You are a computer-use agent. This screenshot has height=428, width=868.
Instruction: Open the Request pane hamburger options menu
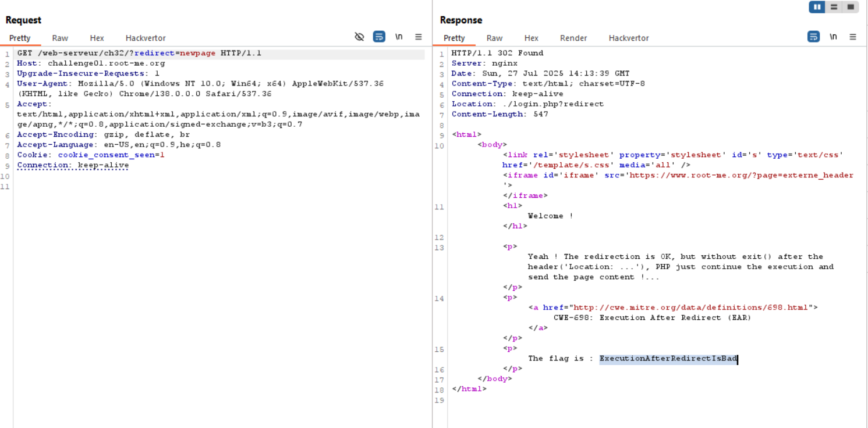[418, 37]
